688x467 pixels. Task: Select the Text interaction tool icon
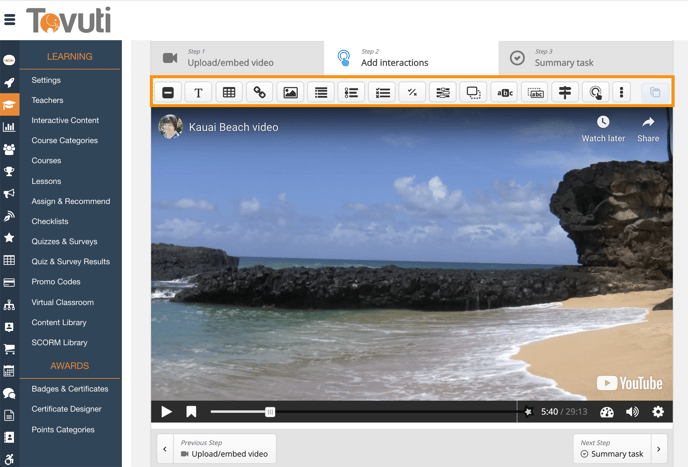coord(198,93)
